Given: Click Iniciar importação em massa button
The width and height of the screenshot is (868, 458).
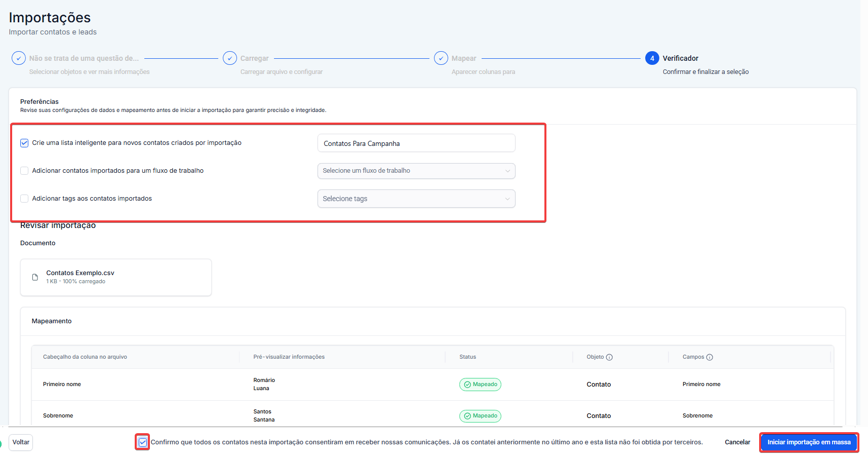Looking at the screenshot, I should click(809, 442).
